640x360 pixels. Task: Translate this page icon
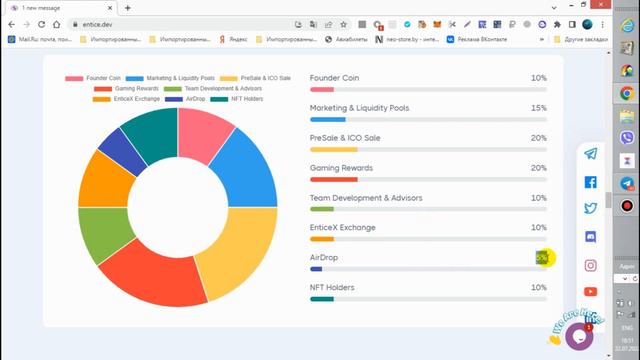coord(313,24)
